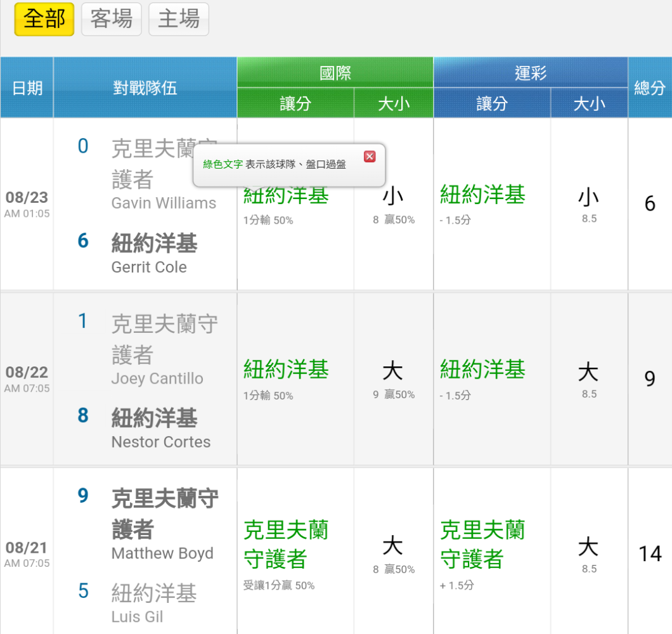Click the 08/21 運彩 大小 result 大
Screen dimensions: 672x634
click(588, 546)
